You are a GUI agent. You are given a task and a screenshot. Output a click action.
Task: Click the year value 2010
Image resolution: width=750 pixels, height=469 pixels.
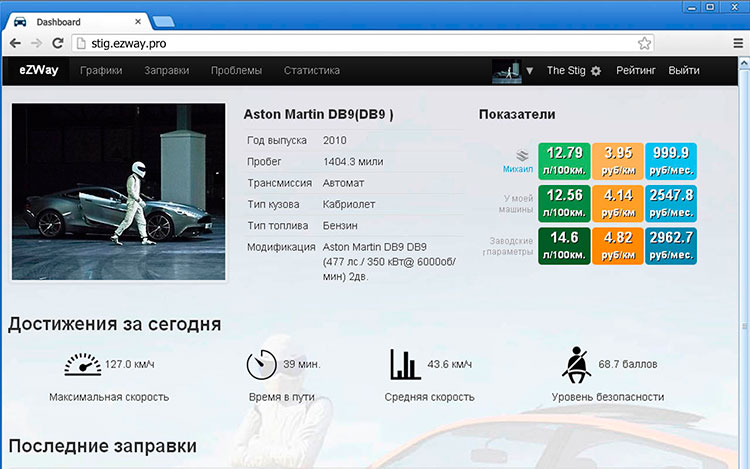point(334,141)
